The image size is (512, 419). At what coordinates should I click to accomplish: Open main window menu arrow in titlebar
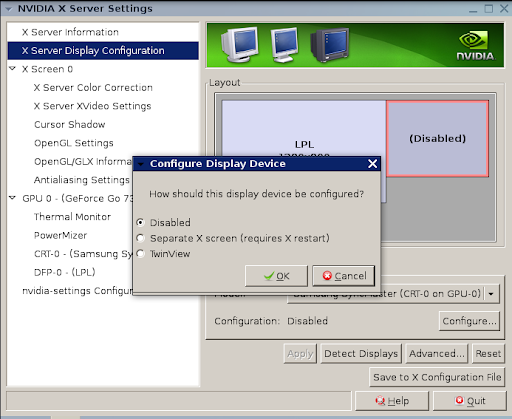tap(9, 9)
